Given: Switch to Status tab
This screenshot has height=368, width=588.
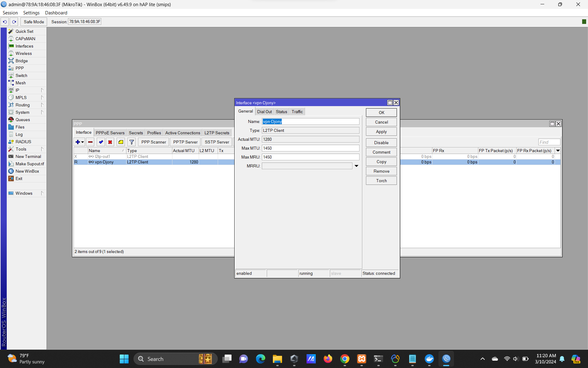Looking at the screenshot, I should pyautogui.click(x=281, y=112).
